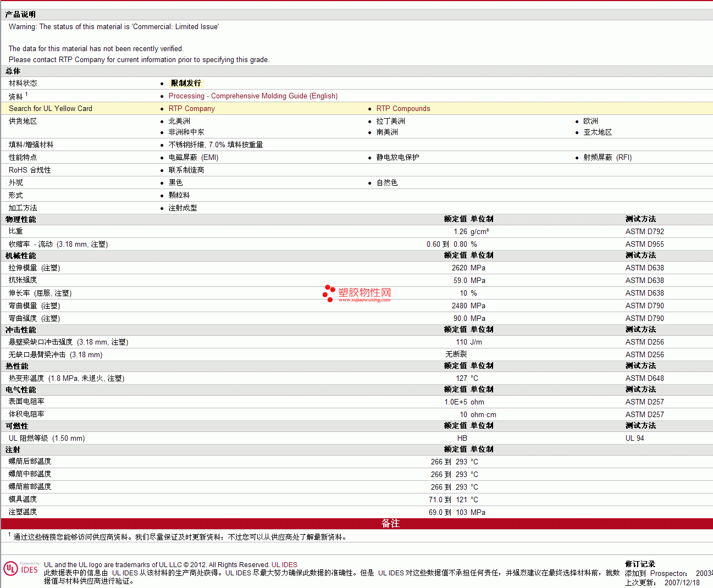
Task: Click the '北美洲' region entry
Action: coord(179,121)
